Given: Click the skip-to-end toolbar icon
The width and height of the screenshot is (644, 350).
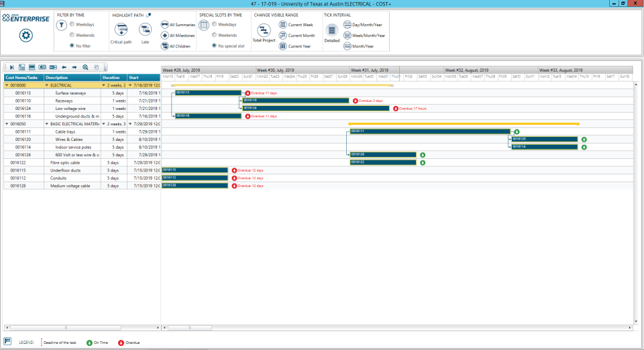Looking at the screenshot, I should (12, 67).
